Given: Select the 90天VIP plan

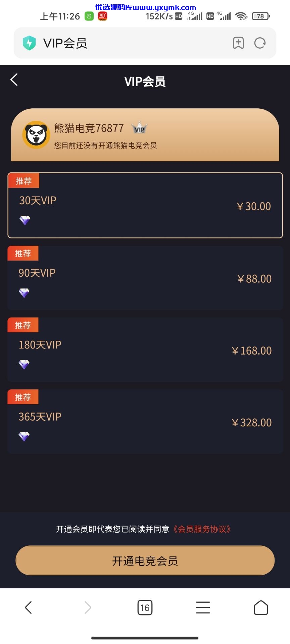Looking at the screenshot, I should tap(145, 278).
